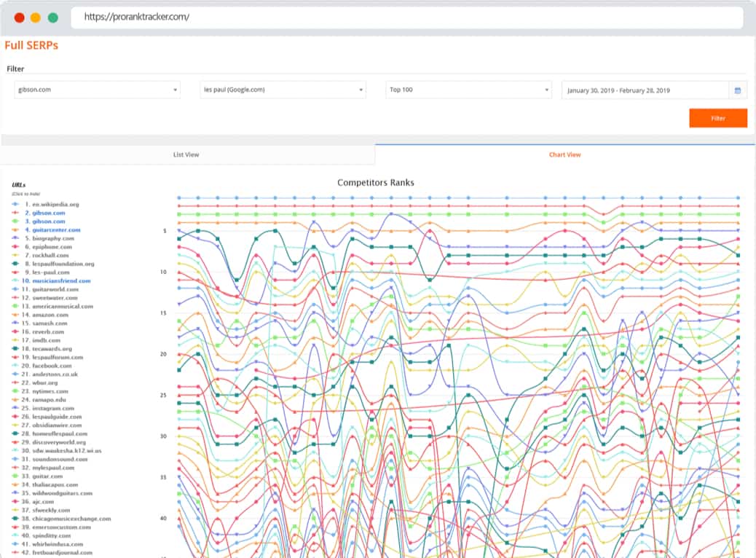756x558 pixels.
Task: Click the homeoflespaul.com legend marker icon
Action: tap(15, 433)
